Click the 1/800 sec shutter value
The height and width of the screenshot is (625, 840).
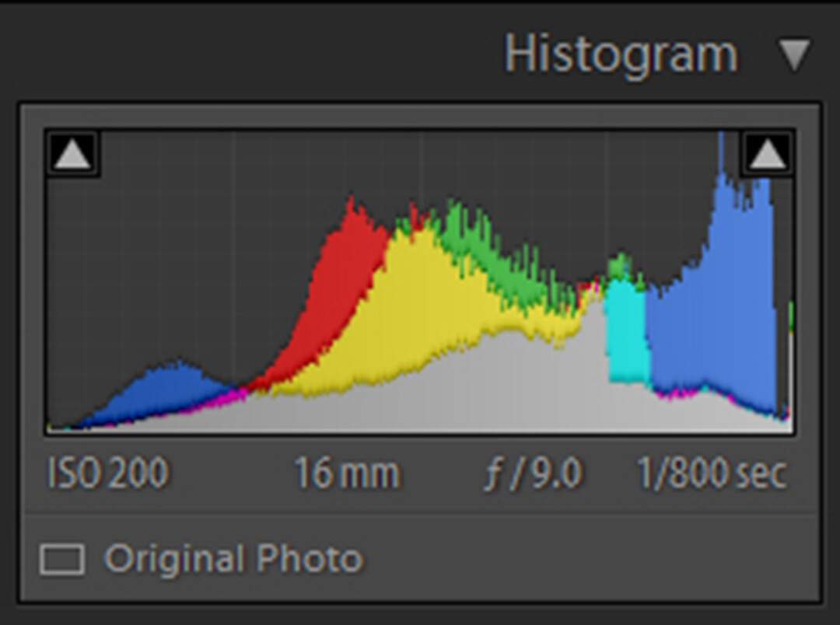712,473
